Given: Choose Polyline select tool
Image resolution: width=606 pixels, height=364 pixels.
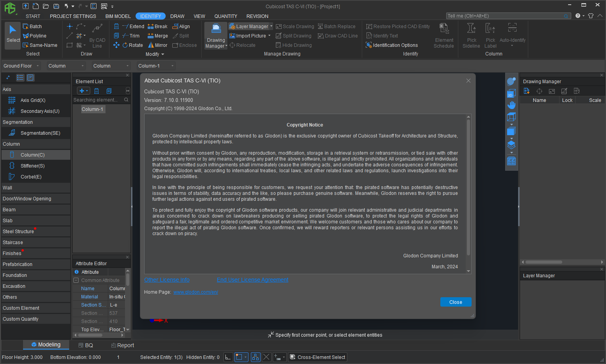Looking at the screenshot, I should [x=34, y=36].
